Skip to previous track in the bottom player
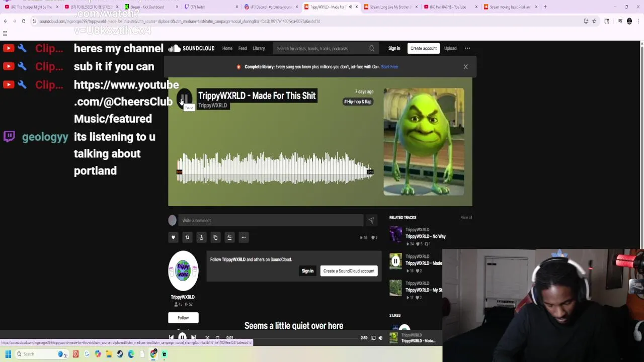The height and width of the screenshot is (362, 644). point(172,338)
